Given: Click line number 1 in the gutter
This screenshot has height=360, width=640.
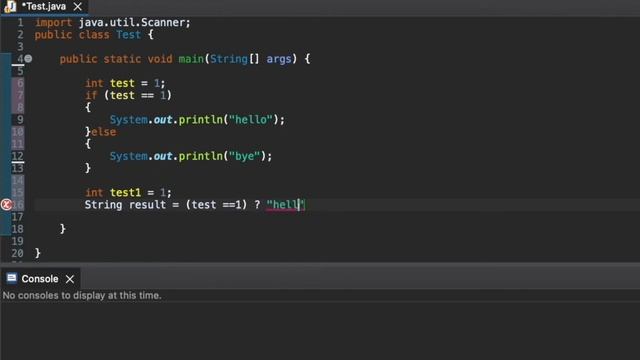Looking at the screenshot, I should pos(20,22).
